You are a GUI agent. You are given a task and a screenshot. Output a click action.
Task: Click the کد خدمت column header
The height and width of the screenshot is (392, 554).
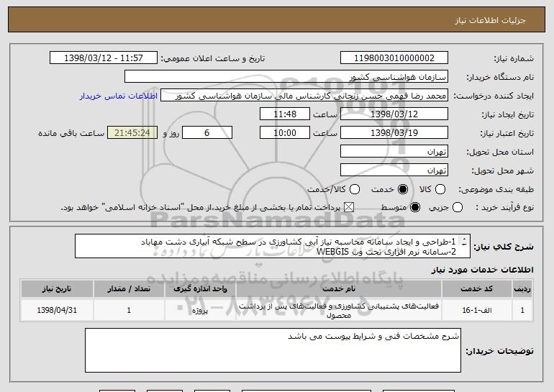point(476,289)
